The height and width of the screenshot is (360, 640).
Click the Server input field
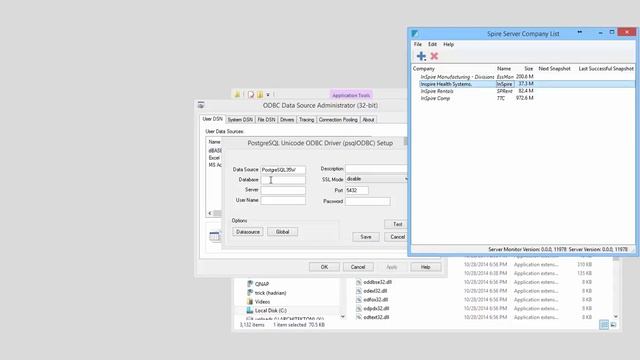tap(283, 190)
